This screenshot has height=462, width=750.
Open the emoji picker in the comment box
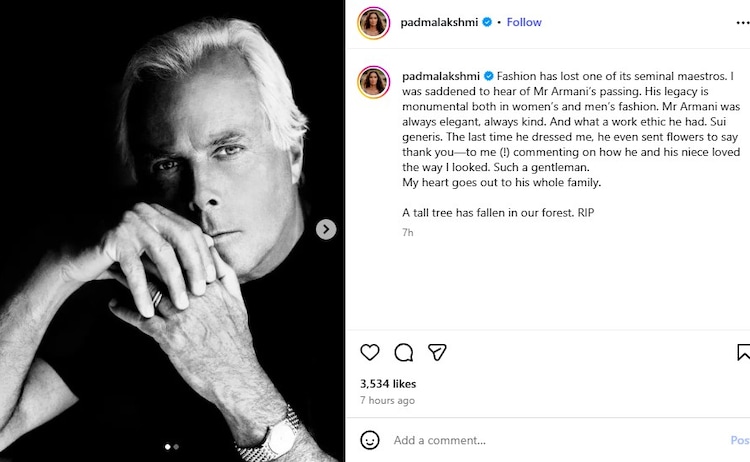click(x=370, y=440)
